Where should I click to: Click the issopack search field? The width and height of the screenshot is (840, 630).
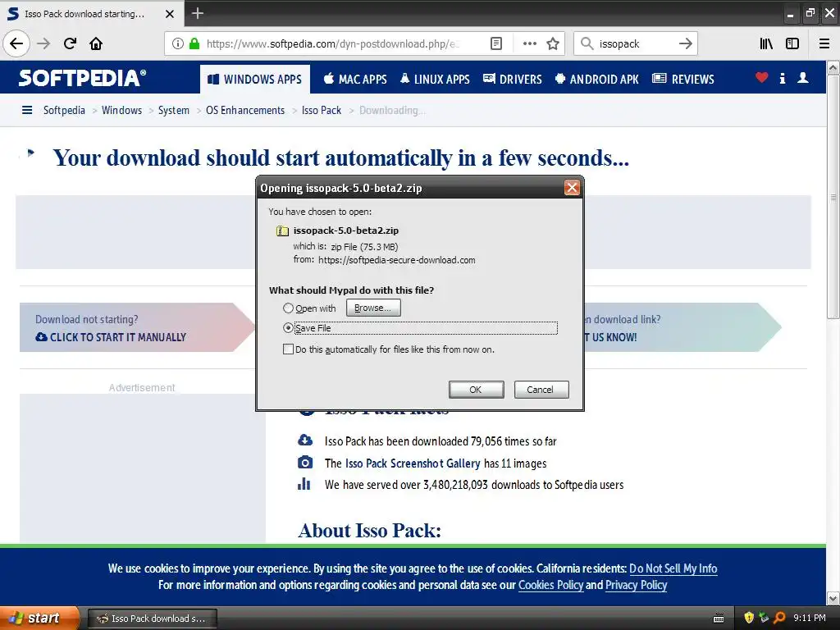(634, 44)
